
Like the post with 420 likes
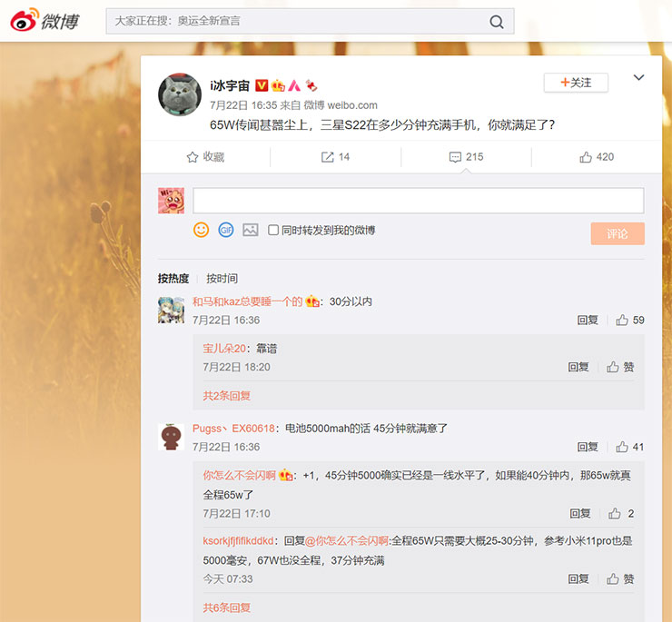coord(596,157)
